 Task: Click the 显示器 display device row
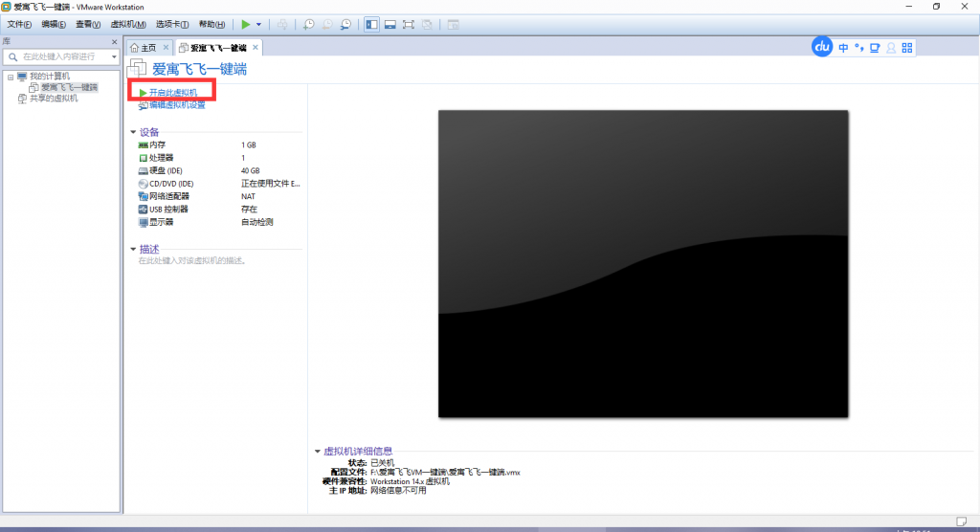click(x=219, y=222)
